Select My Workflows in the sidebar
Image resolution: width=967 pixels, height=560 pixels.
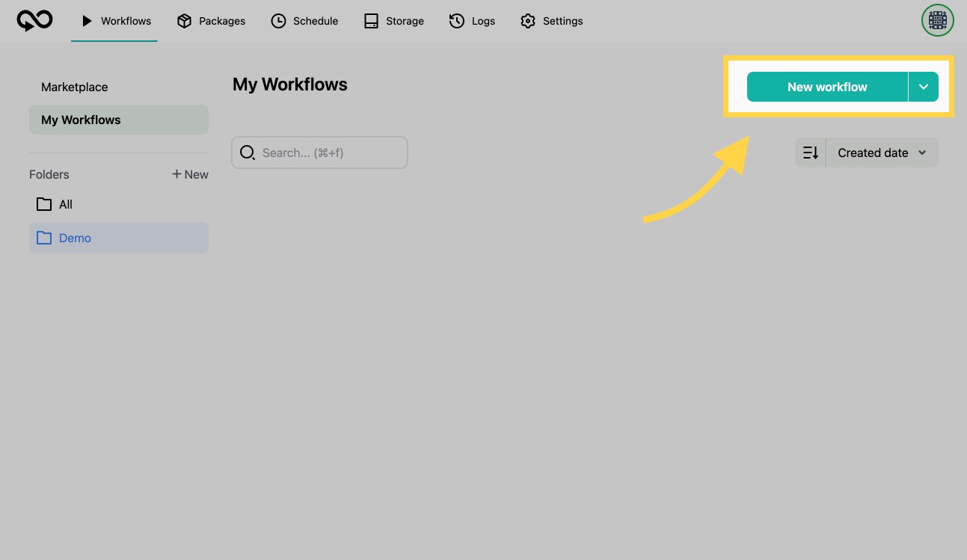click(x=81, y=120)
